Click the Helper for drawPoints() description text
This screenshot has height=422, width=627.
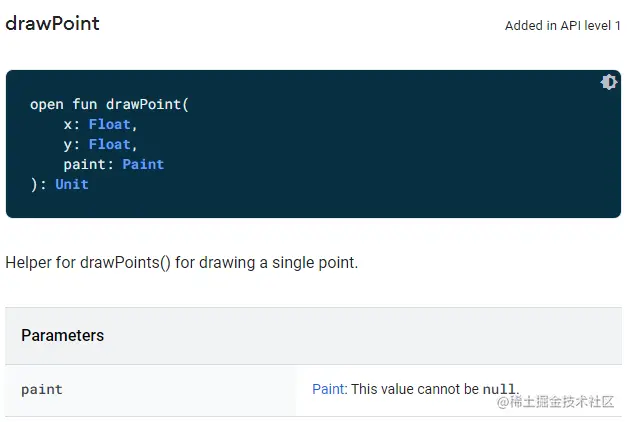(181, 263)
